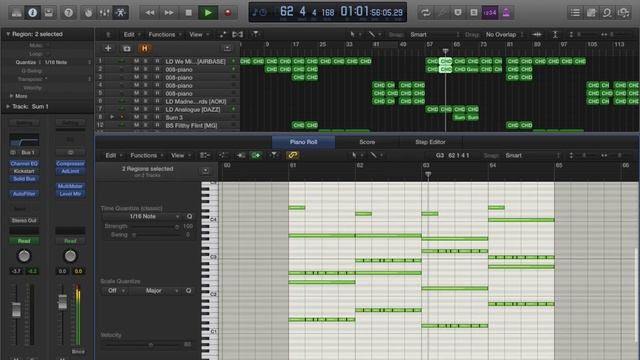Open Piano Roll View menu
The height and width of the screenshot is (360, 640).
180,156
